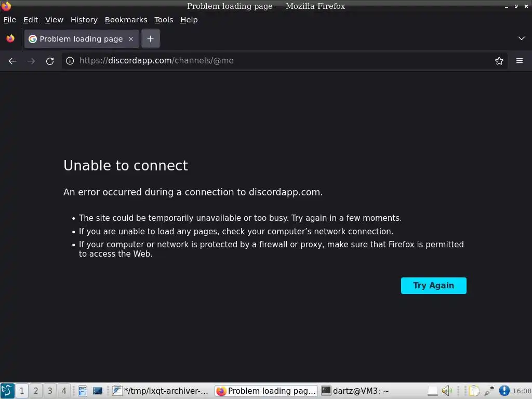Screen dimensions: 532x399
Task: Click the 16:08 panel clock
Action: pyautogui.click(x=522, y=391)
